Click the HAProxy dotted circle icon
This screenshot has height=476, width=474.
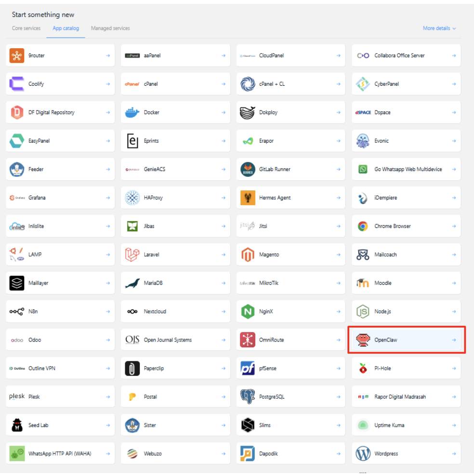(132, 198)
